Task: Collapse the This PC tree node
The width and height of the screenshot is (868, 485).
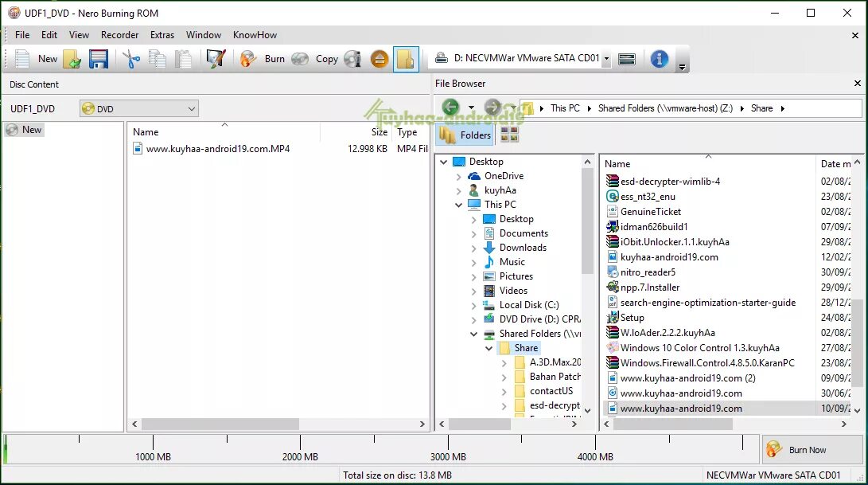Action: point(458,205)
